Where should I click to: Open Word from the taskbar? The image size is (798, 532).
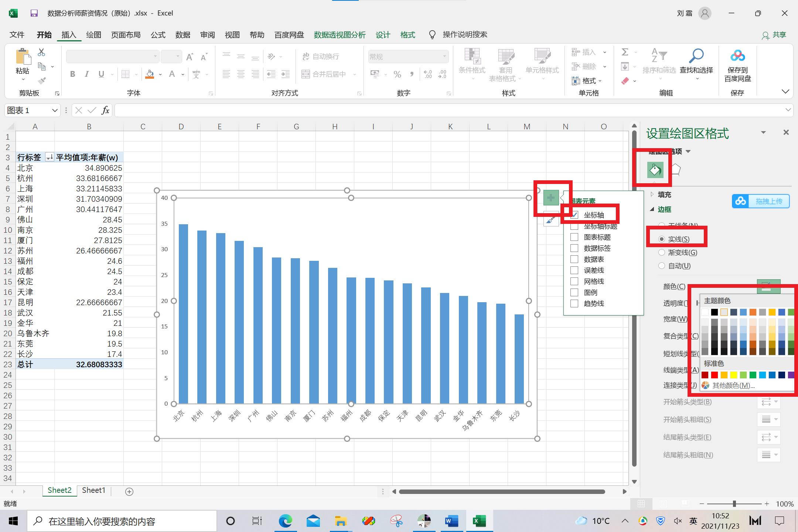(x=451, y=521)
